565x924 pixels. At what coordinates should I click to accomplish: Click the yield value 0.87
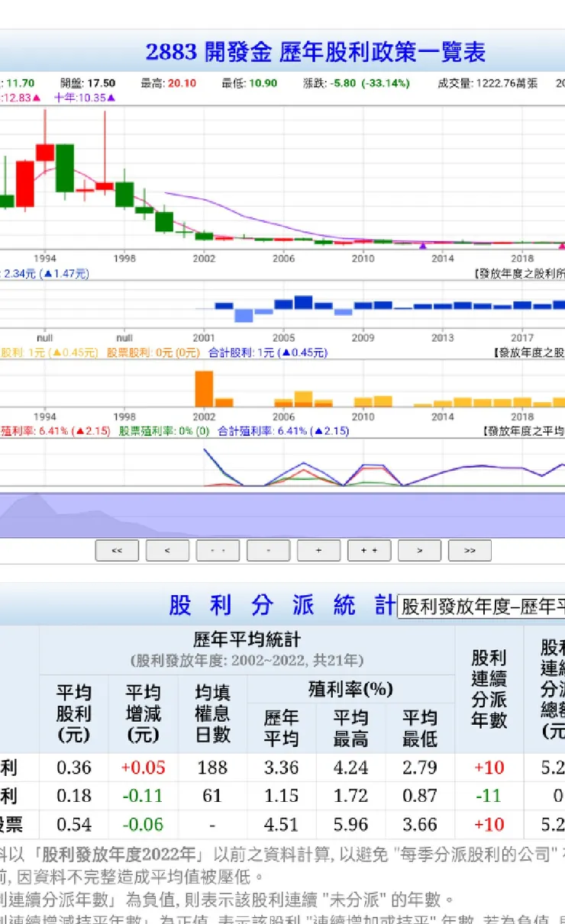click(420, 796)
